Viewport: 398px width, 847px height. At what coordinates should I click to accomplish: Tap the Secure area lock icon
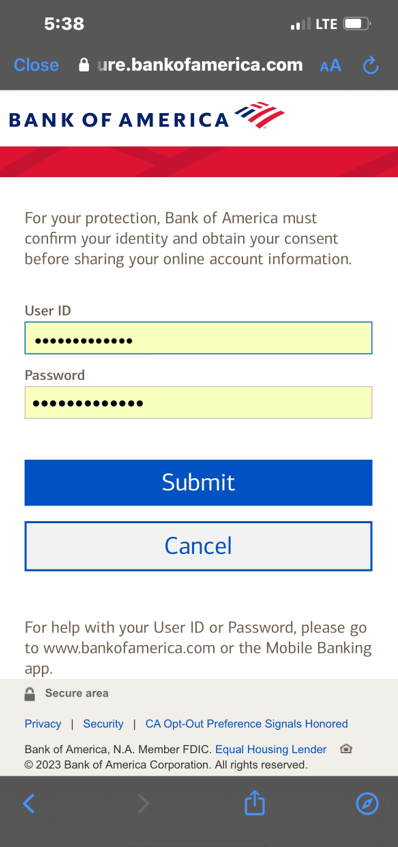coord(30,694)
